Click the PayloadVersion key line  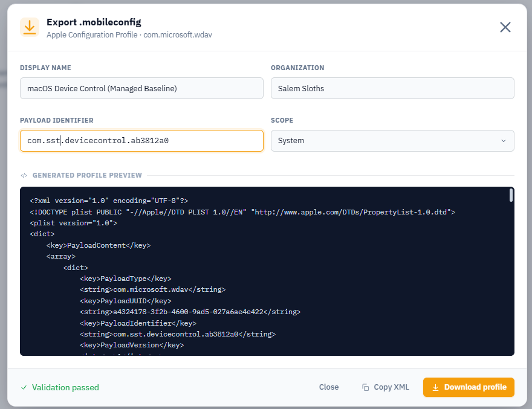[132, 345]
